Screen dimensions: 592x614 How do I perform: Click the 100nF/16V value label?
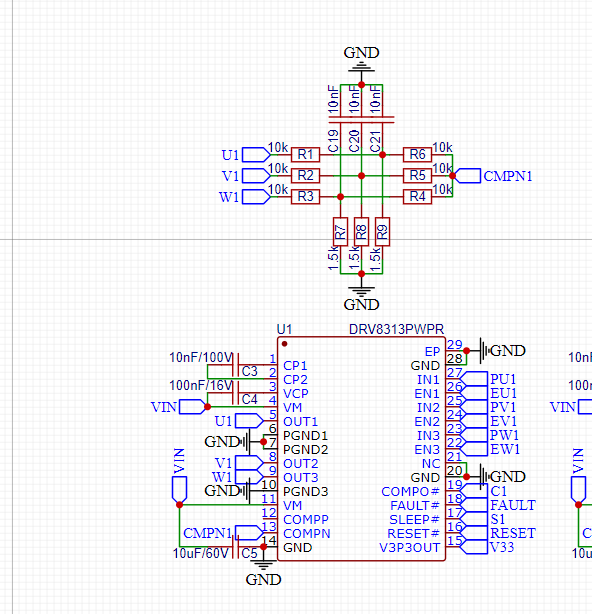click(201, 385)
